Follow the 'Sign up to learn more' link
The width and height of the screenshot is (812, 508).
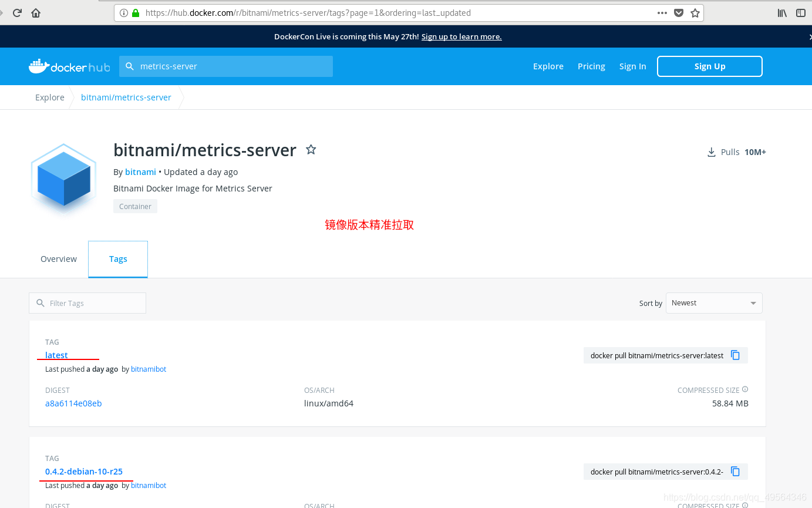[461, 36]
